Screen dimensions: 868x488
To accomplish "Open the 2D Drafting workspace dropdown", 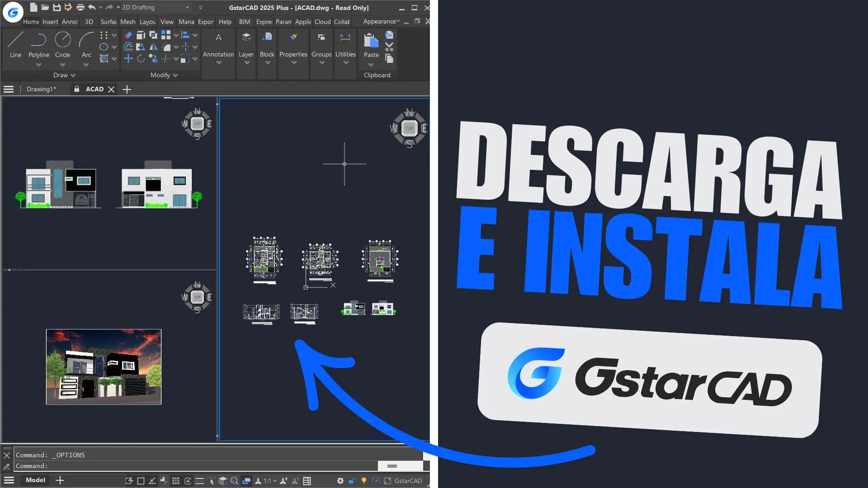I will coord(187,7).
